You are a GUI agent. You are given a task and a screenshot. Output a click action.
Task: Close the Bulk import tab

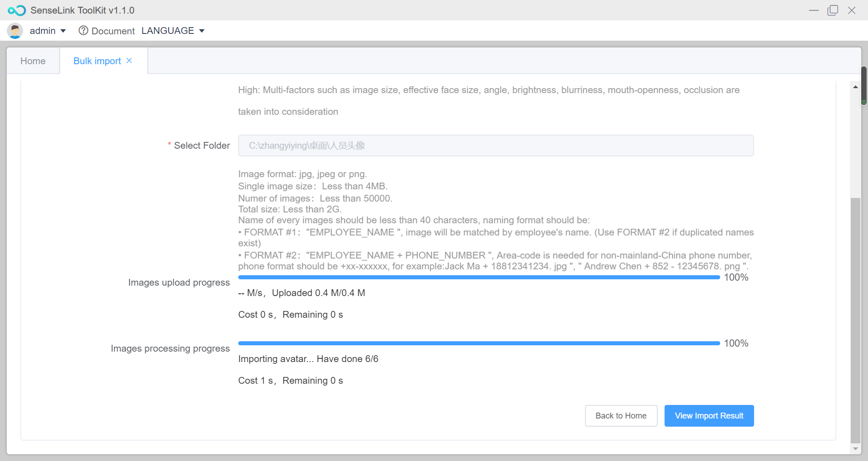tap(129, 61)
